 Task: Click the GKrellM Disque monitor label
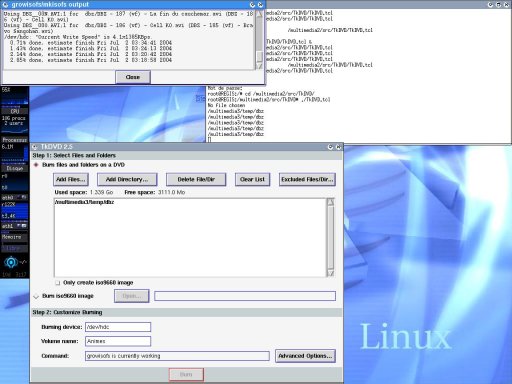point(15,168)
